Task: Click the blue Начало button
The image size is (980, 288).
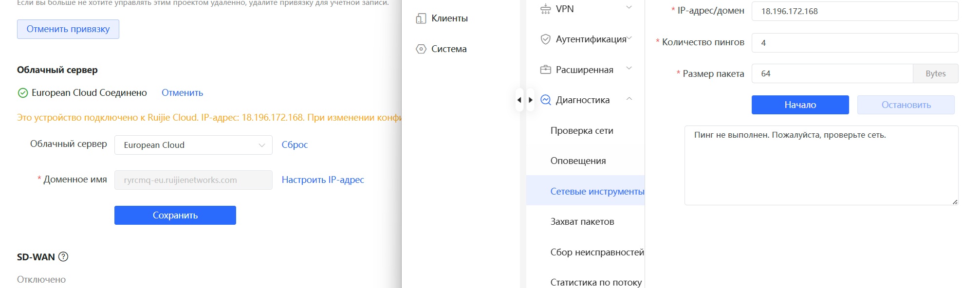Action: click(x=800, y=105)
